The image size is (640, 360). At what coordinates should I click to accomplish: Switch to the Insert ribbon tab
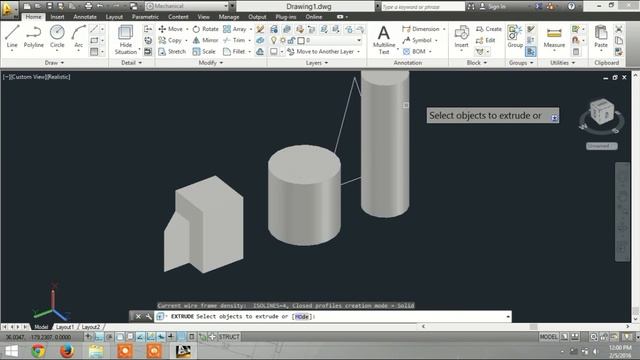(x=57, y=17)
